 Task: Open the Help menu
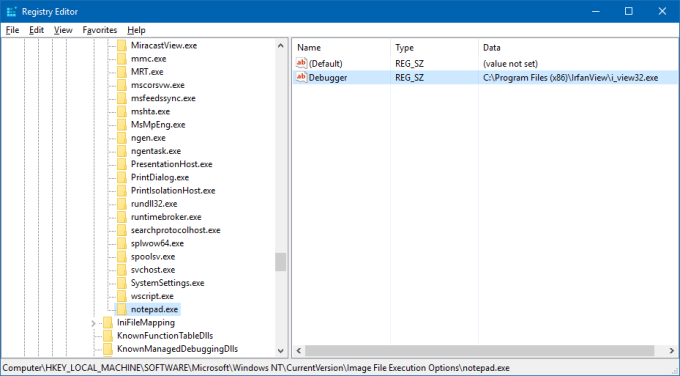136,30
